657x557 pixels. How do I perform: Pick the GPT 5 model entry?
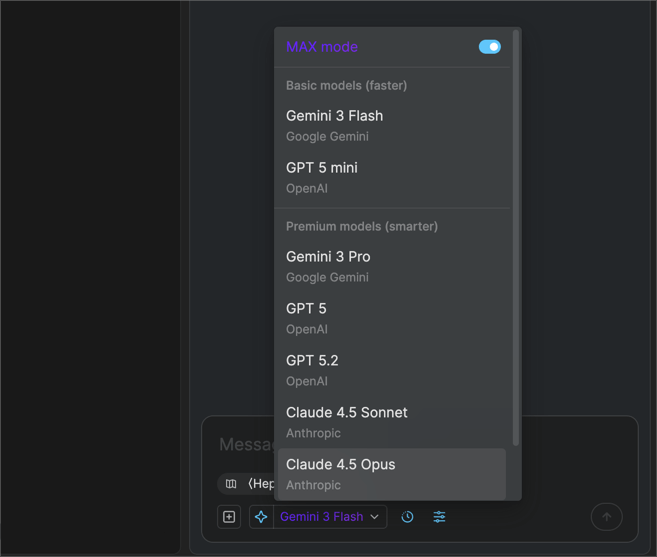(x=392, y=318)
